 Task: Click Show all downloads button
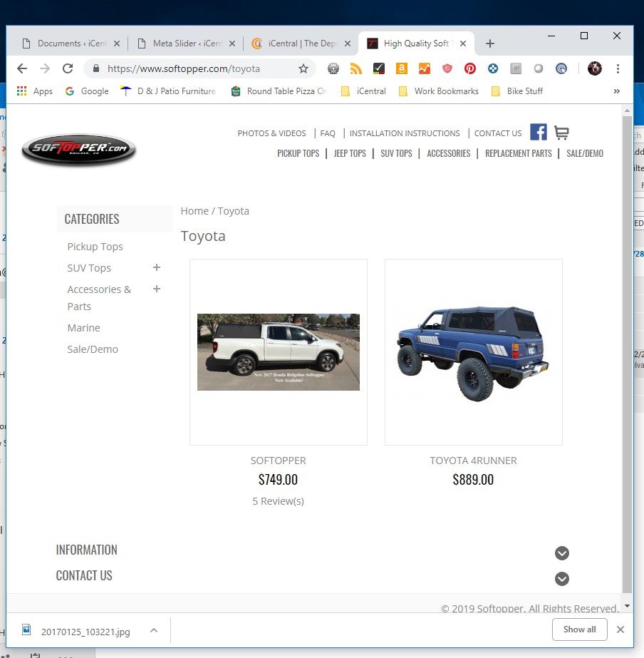click(579, 629)
